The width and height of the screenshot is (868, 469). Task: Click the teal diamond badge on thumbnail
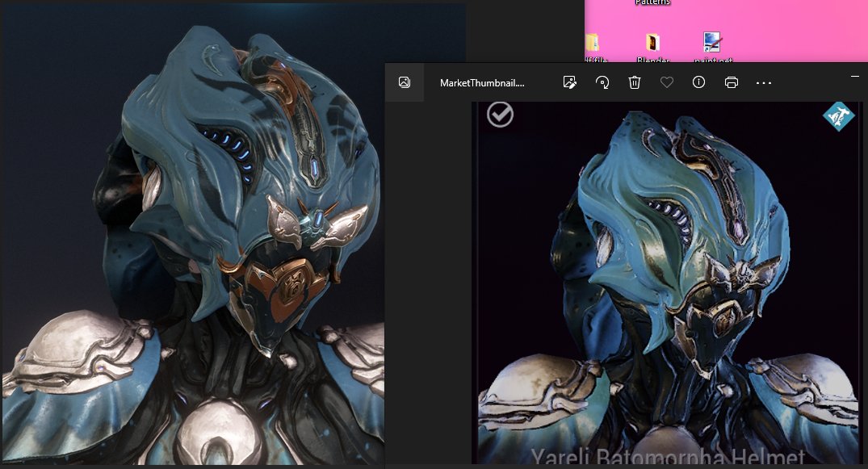tap(839, 116)
